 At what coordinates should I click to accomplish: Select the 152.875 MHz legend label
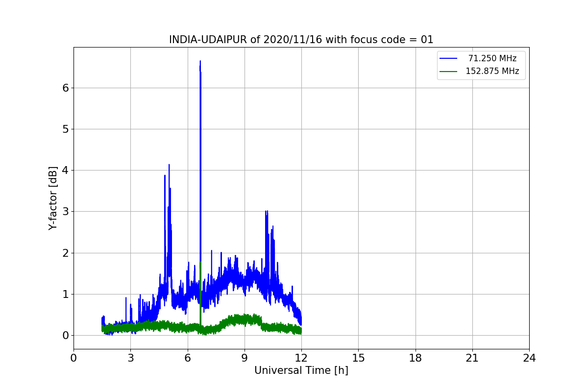(492, 71)
